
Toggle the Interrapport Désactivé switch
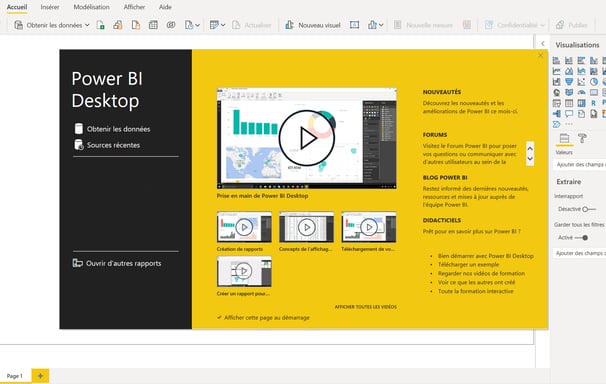tap(589, 209)
